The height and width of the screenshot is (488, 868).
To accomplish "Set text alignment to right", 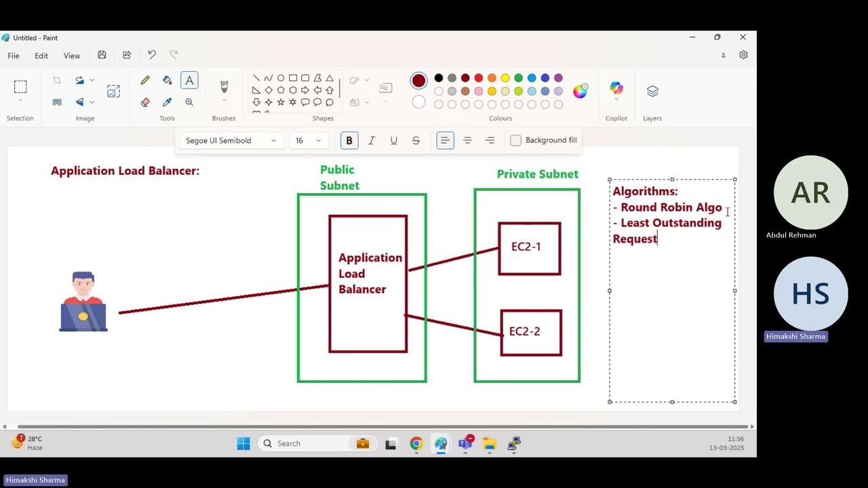I will [490, 140].
